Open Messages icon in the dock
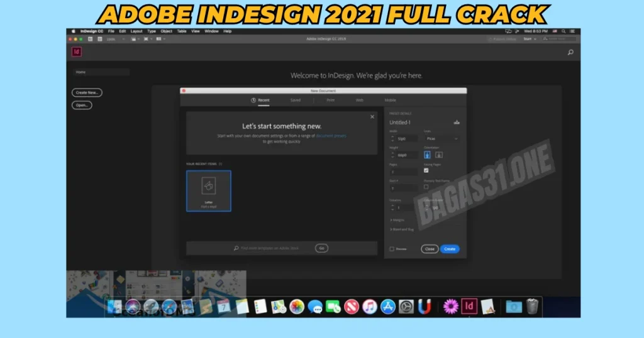644x338 pixels. pos(315,307)
